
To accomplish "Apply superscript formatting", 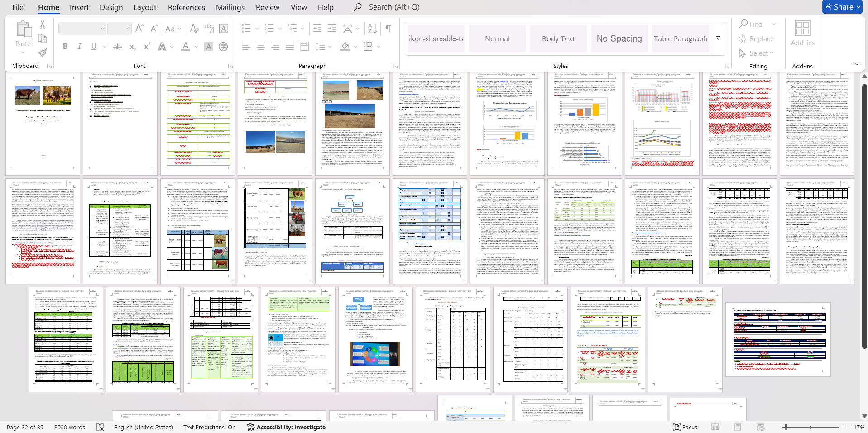I will pyautogui.click(x=147, y=47).
